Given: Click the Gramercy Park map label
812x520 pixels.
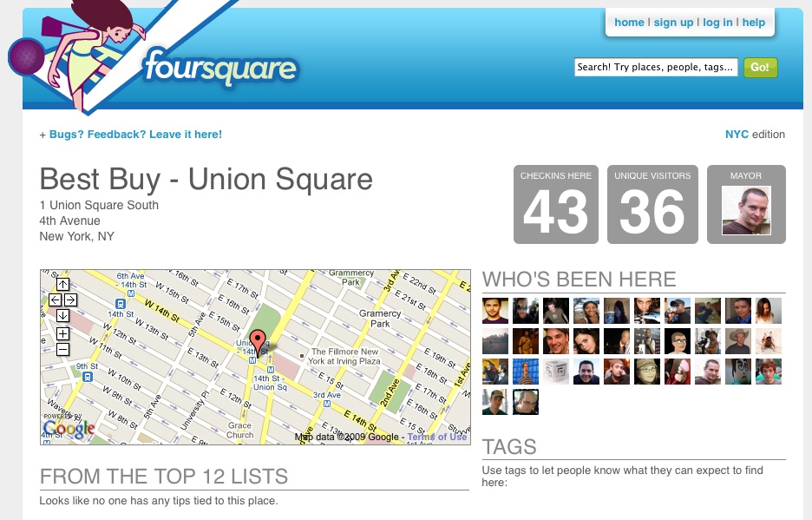Looking at the screenshot, I should (x=380, y=319).
